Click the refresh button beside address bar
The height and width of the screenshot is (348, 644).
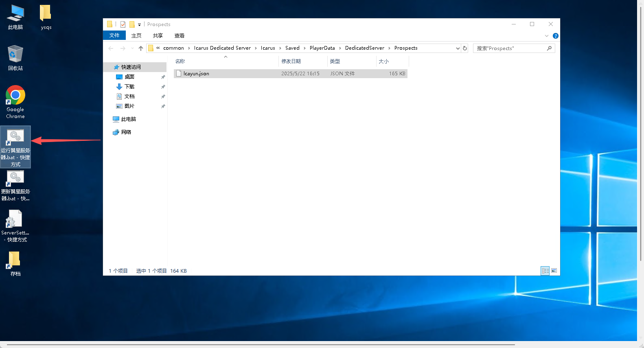click(x=465, y=48)
